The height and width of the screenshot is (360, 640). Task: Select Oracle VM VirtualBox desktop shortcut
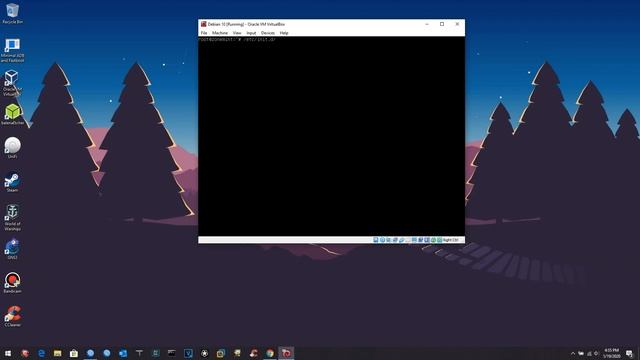12,83
